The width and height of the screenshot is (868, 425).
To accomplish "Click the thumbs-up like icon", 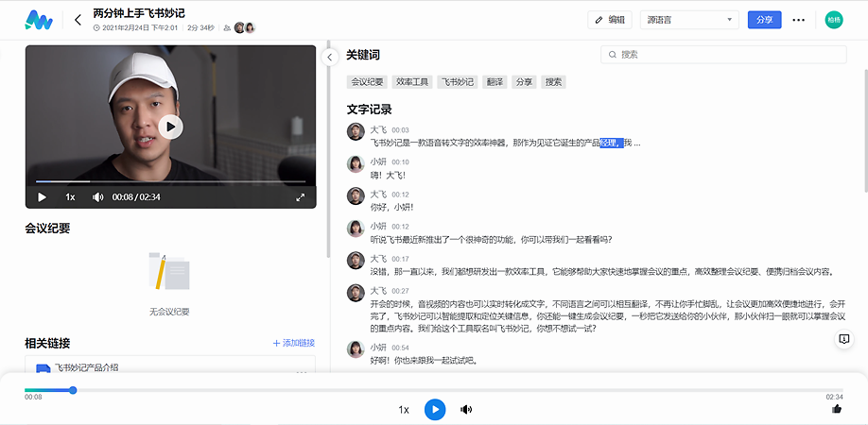I will pyautogui.click(x=836, y=409).
